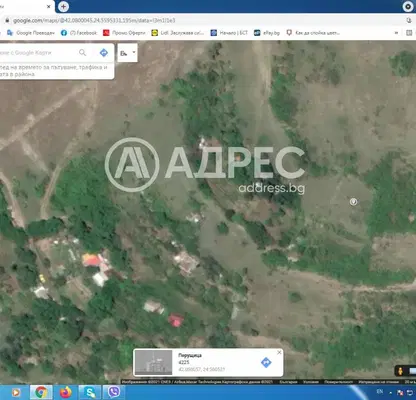416x400 pixels.
Task: Click the address bar URL
Action: 94,21
